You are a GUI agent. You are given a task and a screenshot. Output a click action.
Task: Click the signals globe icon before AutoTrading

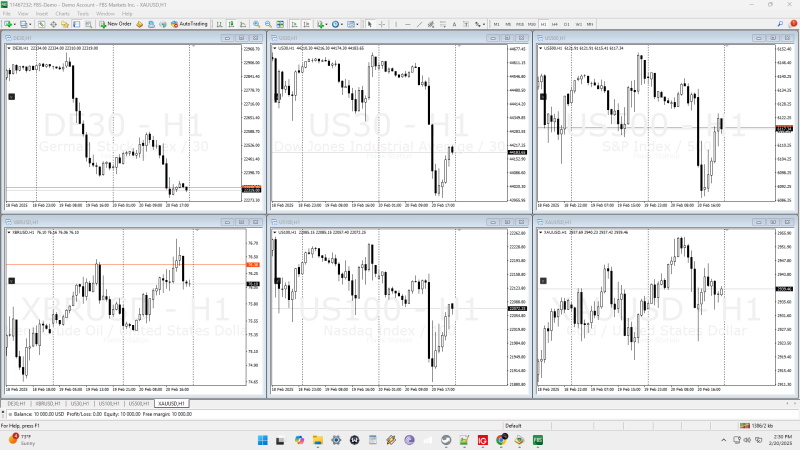[x=163, y=24]
